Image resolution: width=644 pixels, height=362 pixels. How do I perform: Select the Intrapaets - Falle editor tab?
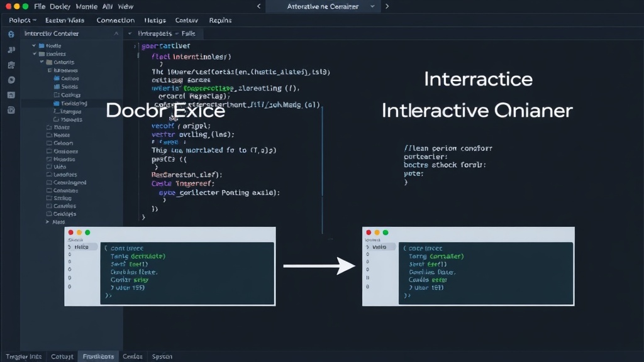tap(166, 34)
